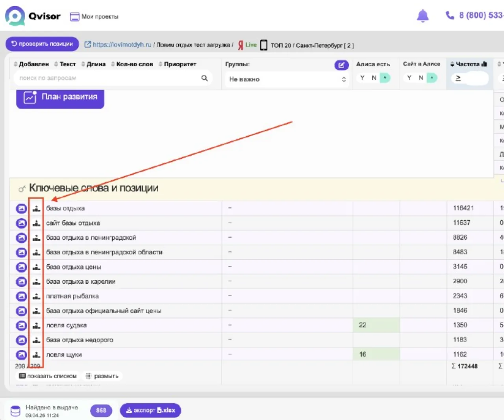This screenshot has width=504, height=420.
Task: Open the chart icon for 'сайт базы отдыха'
Action: click(x=36, y=223)
